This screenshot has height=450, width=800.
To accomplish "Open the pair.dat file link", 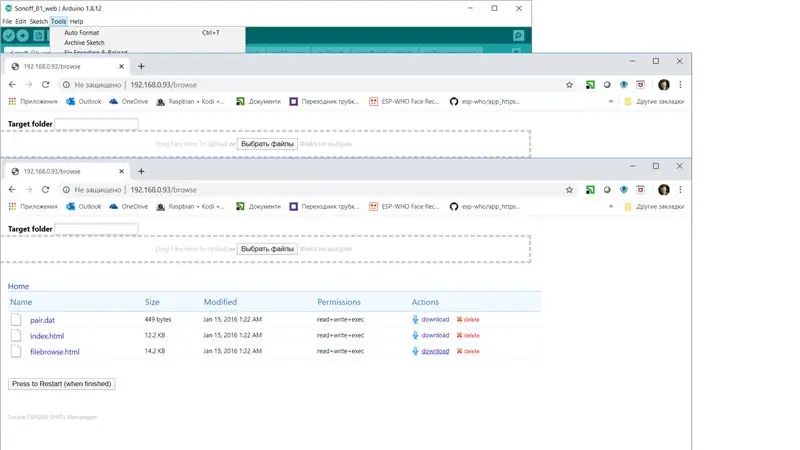I will click(x=42, y=320).
